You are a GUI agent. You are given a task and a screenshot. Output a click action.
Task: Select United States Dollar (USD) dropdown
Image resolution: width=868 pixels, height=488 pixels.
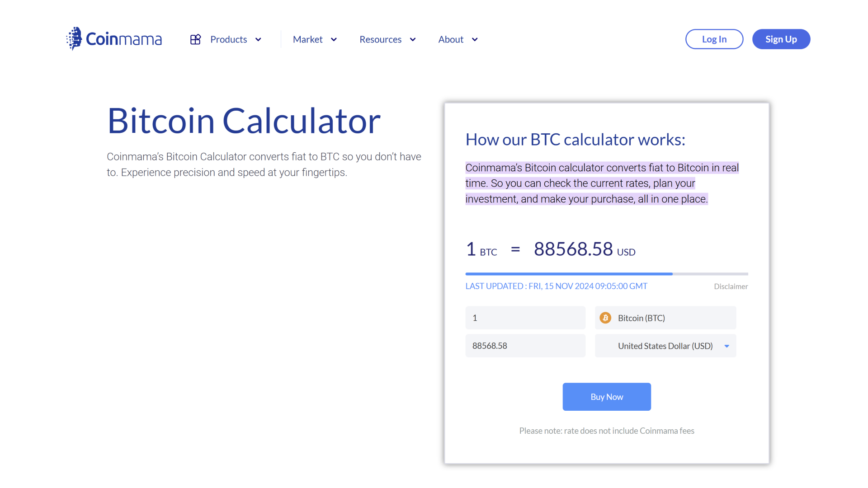666,345
